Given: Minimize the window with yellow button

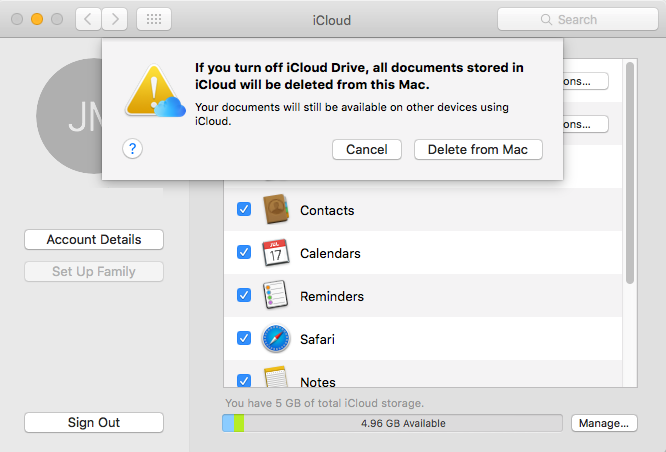Looking at the screenshot, I should 37,19.
